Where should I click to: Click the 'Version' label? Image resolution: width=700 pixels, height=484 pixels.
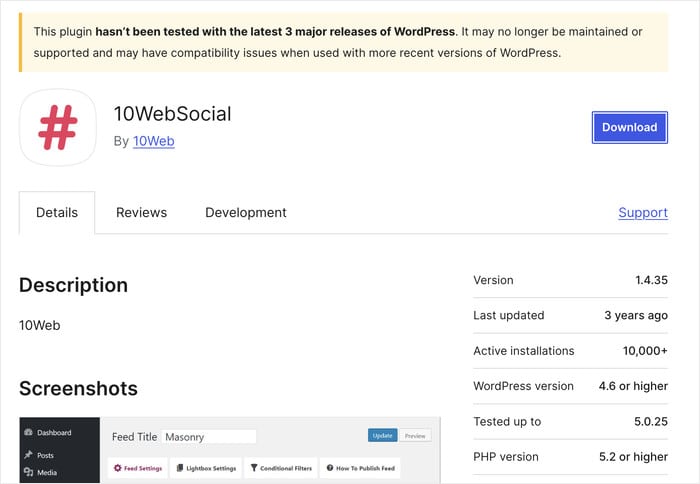[493, 280]
